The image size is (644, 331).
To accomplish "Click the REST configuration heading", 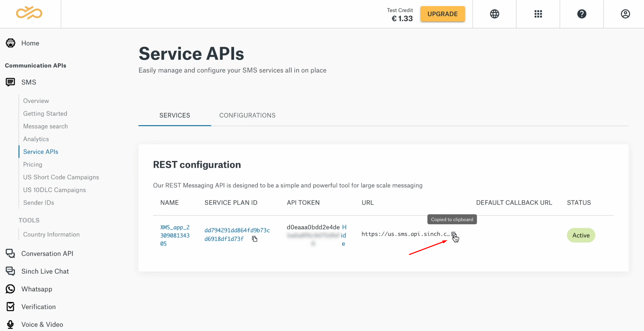I will pos(197,165).
